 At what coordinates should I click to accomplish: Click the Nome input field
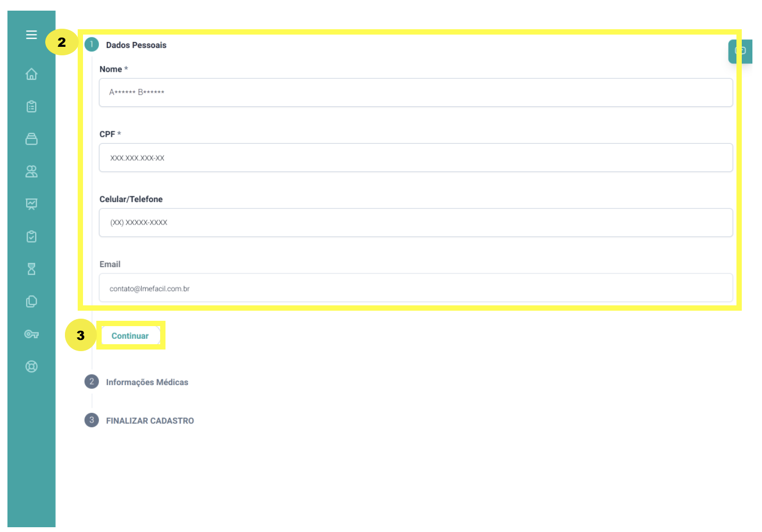pyautogui.click(x=415, y=93)
